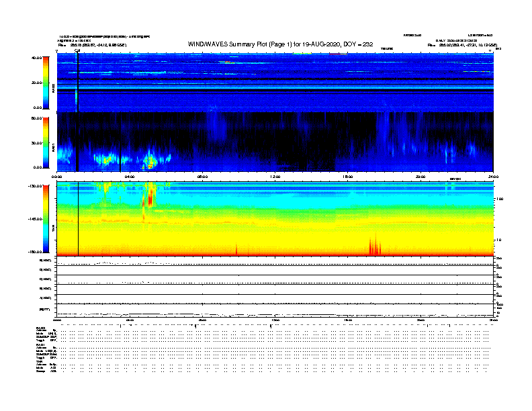Click the 24:00 tick label under RAD1
This screenshot has width=532, height=411.
(x=493, y=177)
